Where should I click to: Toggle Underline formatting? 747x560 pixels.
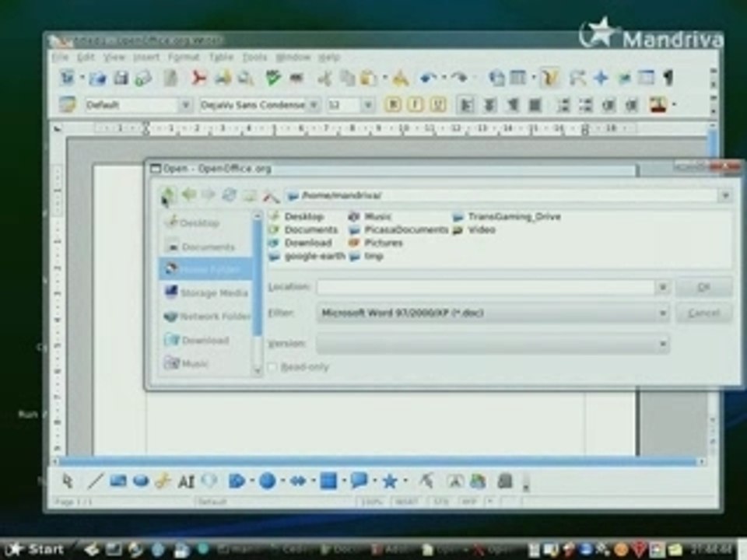(x=438, y=105)
